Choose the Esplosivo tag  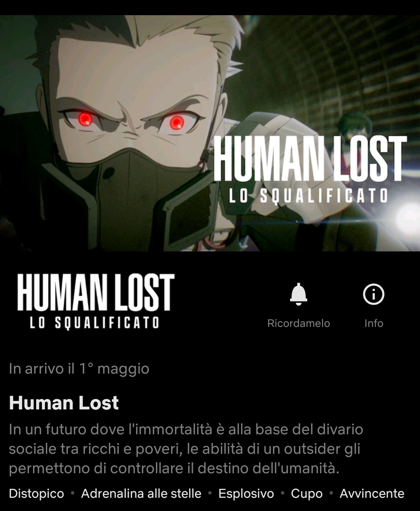246,493
